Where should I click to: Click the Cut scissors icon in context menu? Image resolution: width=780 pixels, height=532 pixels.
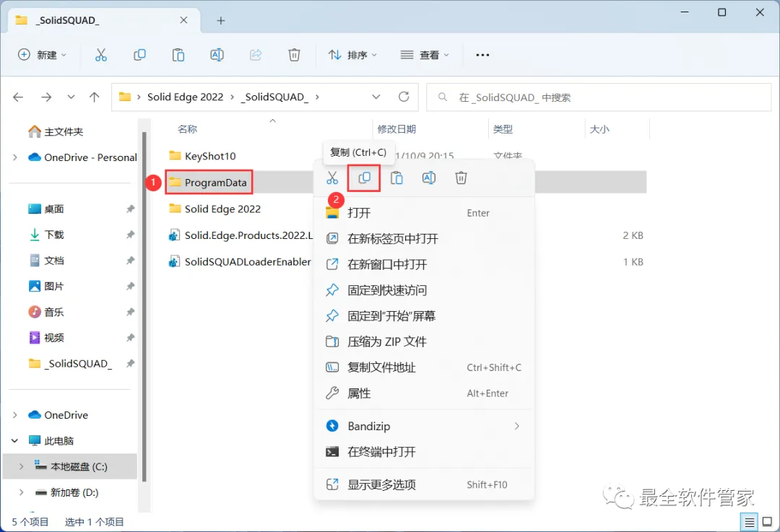[x=332, y=178]
